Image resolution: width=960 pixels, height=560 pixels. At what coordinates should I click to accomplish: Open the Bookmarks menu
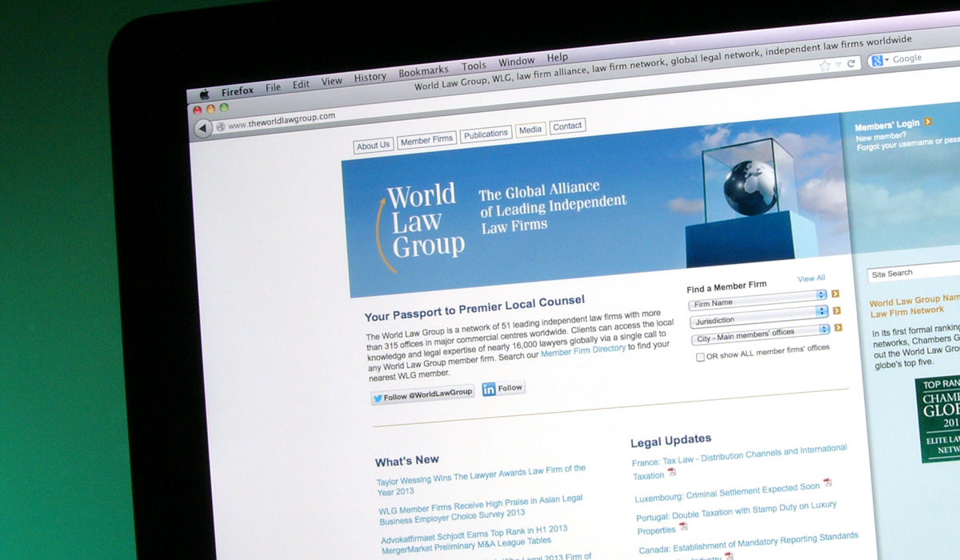click(424, 71)
